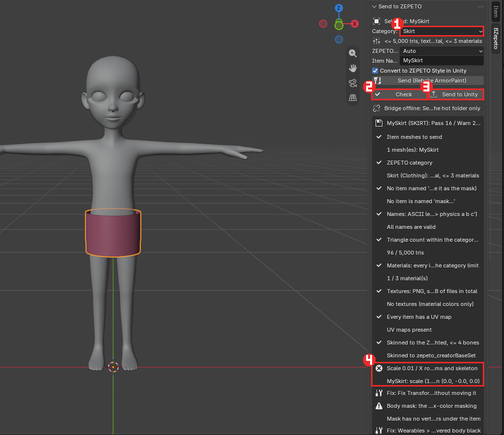Click the '96 / 5,000 tris' text
This screenshot has width=504, height=435.
(x=405, y=253)
